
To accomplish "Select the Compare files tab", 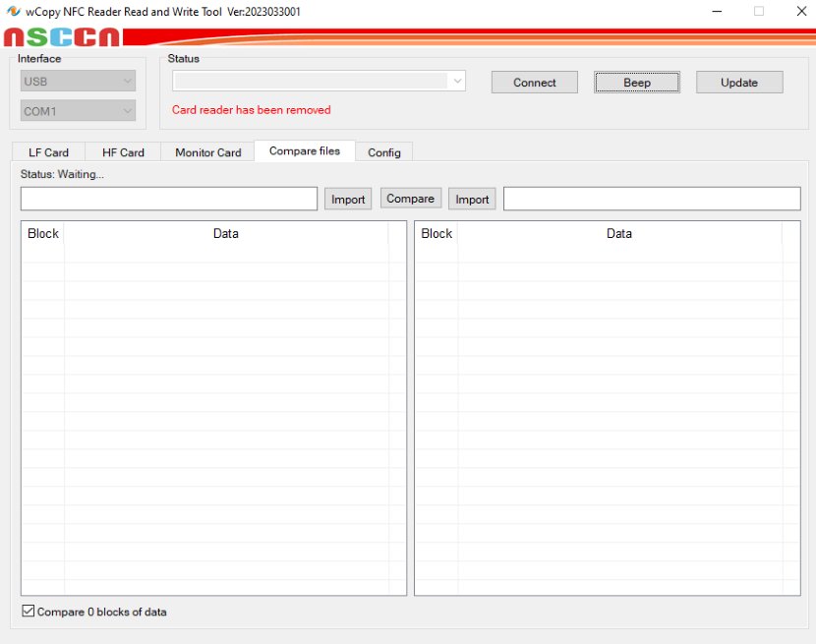I will coord(305,151).
